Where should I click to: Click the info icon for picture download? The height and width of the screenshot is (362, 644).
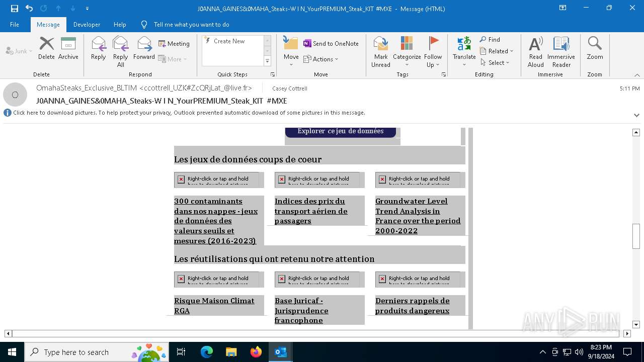8,113
